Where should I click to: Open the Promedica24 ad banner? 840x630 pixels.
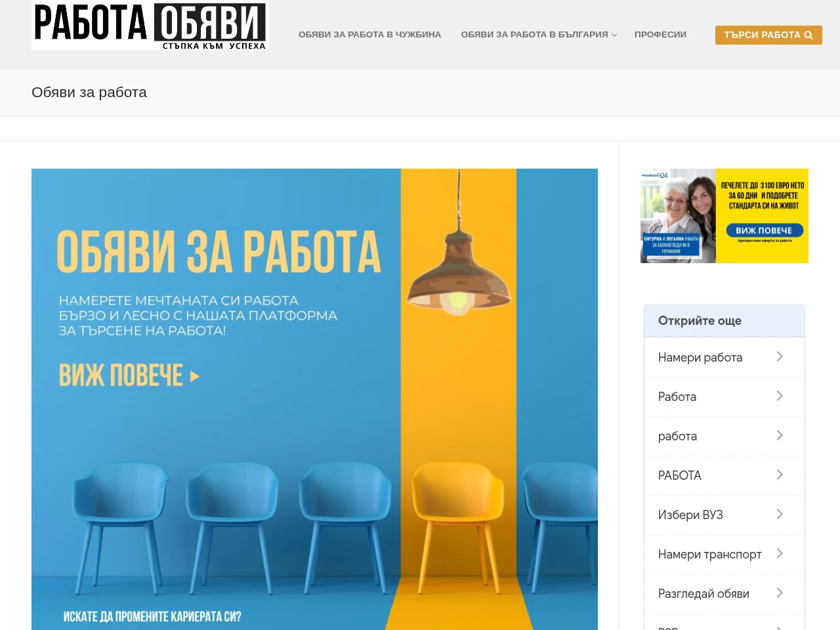724,216
